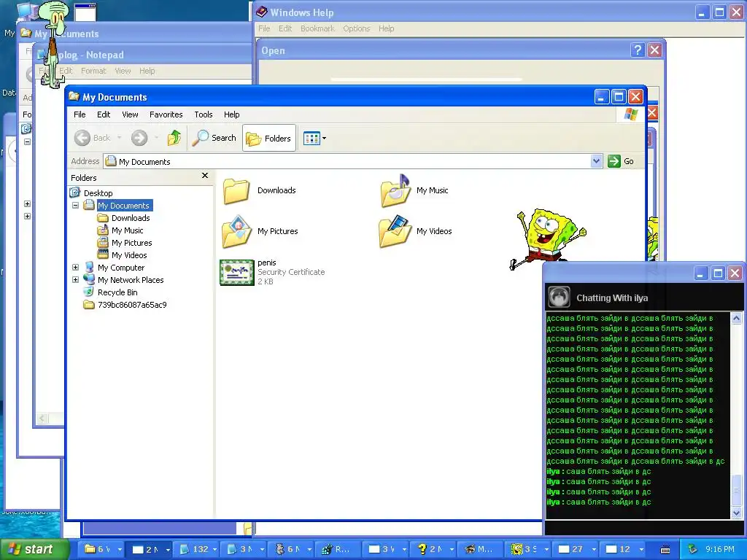Click the SpongeBob character on screen

pyautogui.click(x=548, y=238)
